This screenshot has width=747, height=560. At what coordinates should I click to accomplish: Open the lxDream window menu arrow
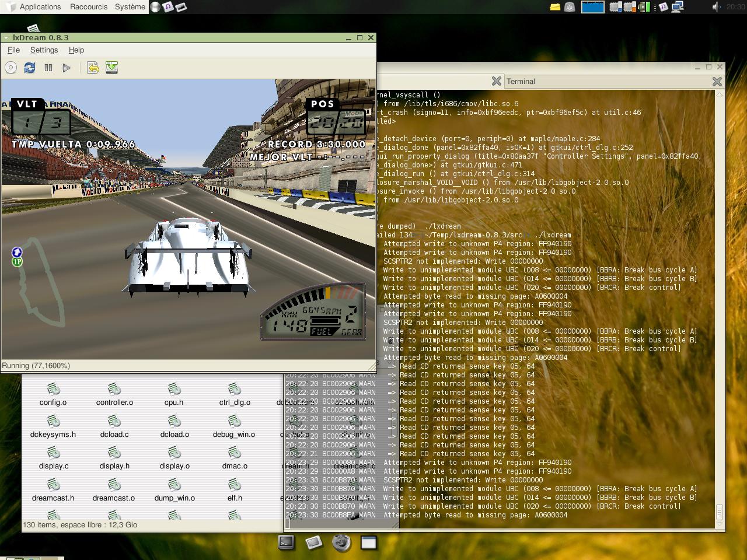tap(6, 38)
